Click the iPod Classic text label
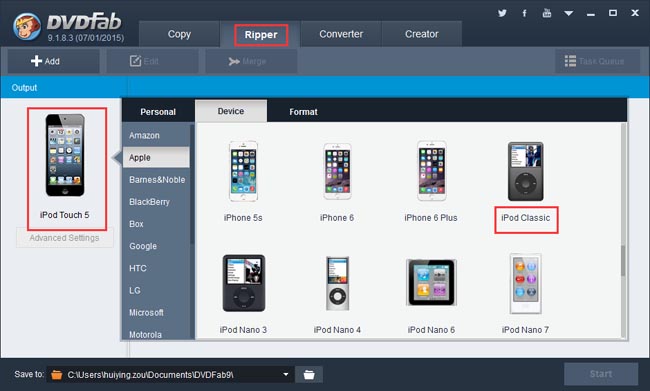The height and width of the screenshot is (391, 650). coord(526,218)
